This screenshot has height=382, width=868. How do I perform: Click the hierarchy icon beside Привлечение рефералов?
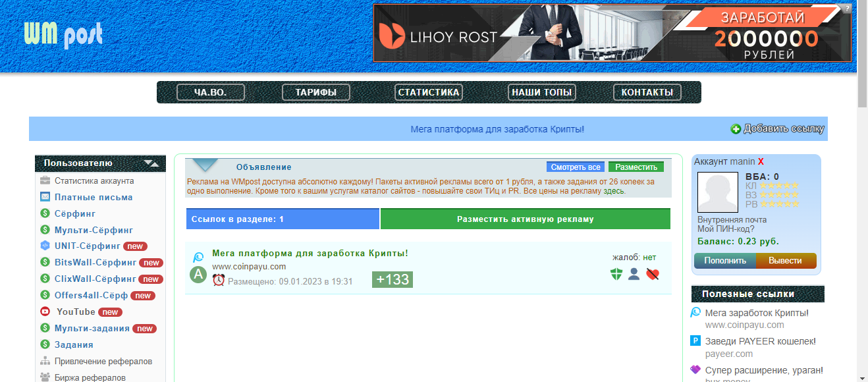pos(45,361)
